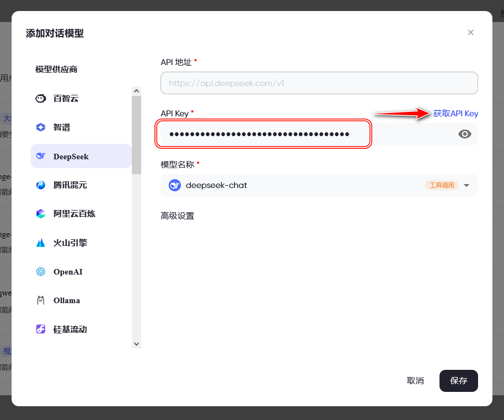The width and height of the screenshot is (504, 420).
Task: Click the 腾讯混元 provider icon
Action: point(40,185)
